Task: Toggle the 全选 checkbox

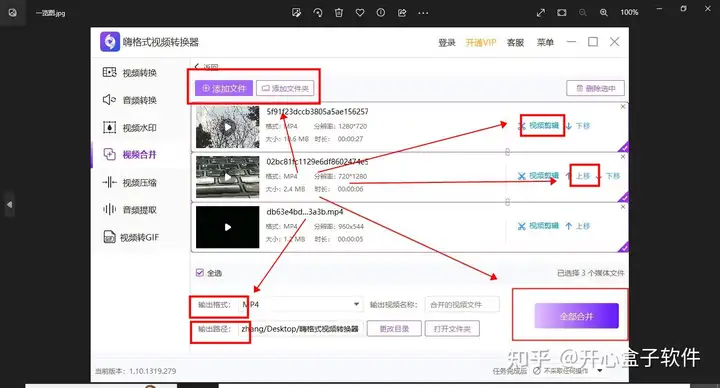Action: click(x=200, y=273)
